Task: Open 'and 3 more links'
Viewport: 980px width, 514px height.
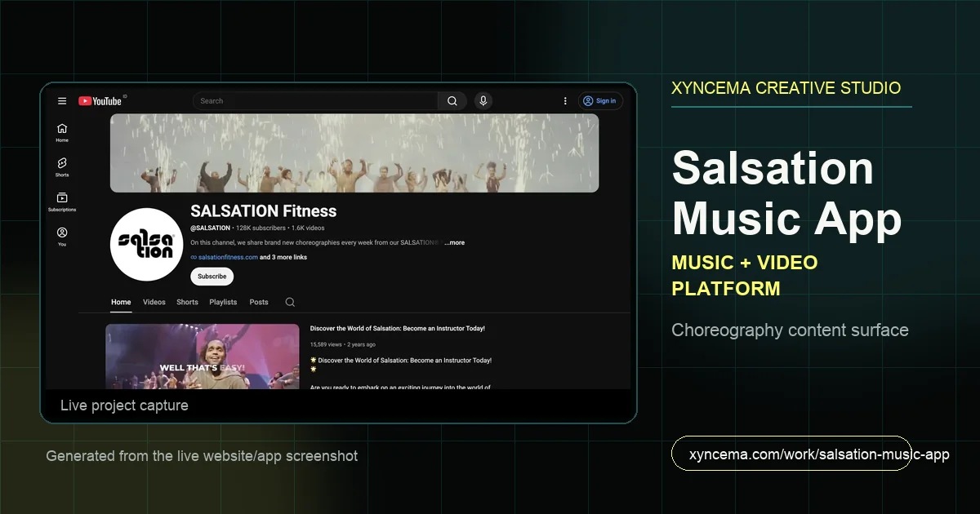Action: [x=283, y=257]
